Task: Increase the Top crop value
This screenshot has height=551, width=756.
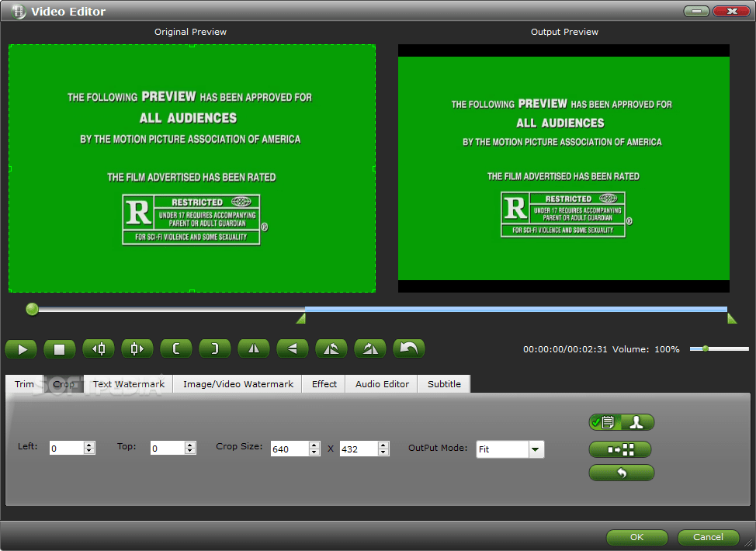Action: (x=190, y=445)
